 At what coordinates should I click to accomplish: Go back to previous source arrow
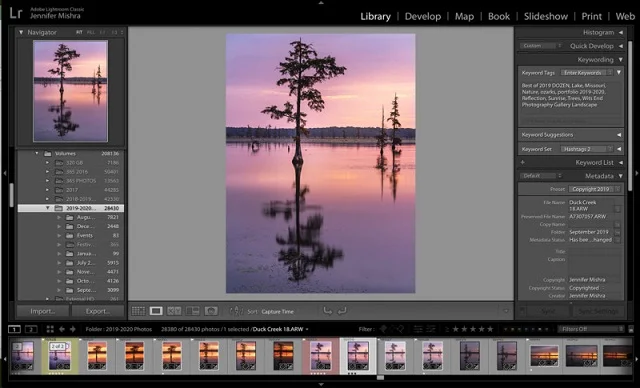[x=62, y=329]
